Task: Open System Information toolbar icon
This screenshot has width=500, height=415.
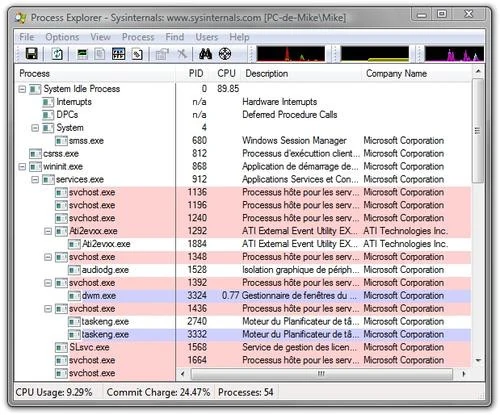Action: click(82, 54)
